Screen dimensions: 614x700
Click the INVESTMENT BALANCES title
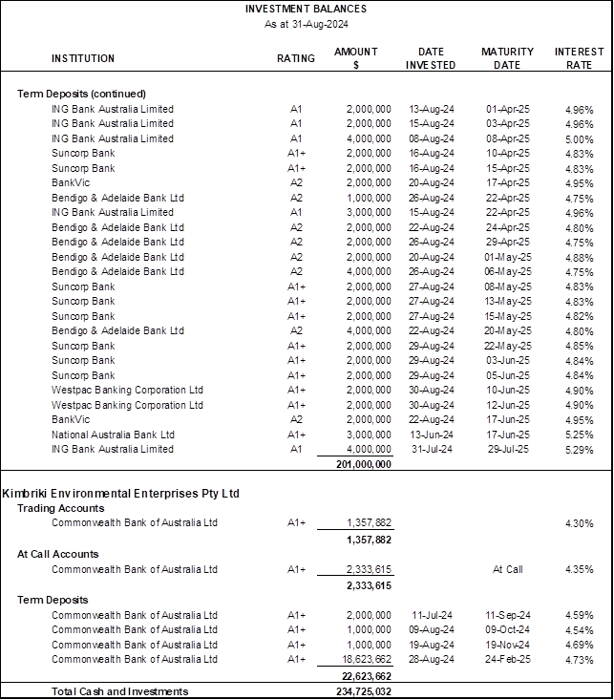point(306,9)
